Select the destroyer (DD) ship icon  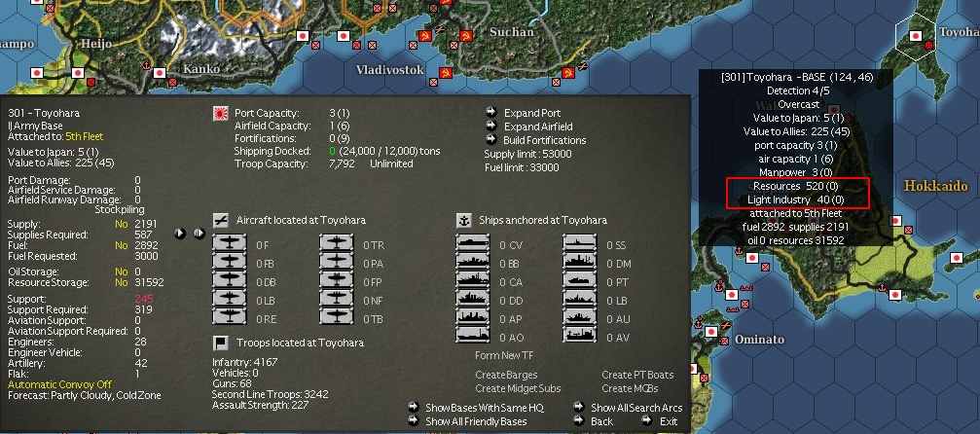click(473, 299)
